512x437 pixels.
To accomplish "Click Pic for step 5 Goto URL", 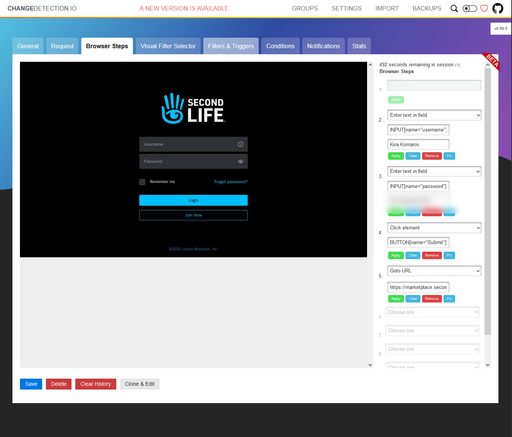I will 449,299.
